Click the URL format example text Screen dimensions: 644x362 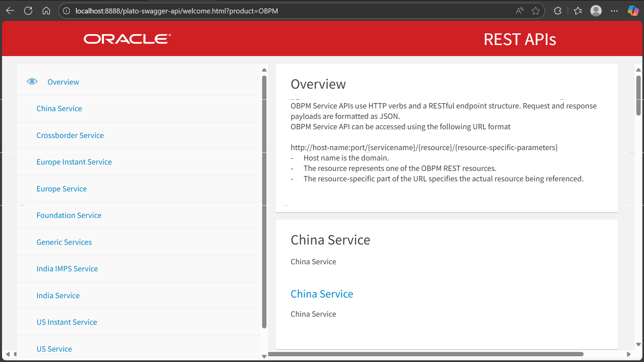pos(424,147)
